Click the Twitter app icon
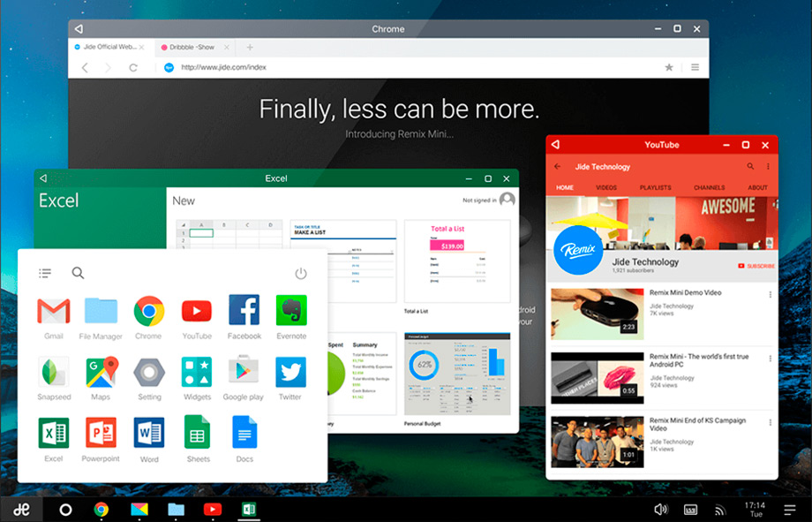 (290, 373)
